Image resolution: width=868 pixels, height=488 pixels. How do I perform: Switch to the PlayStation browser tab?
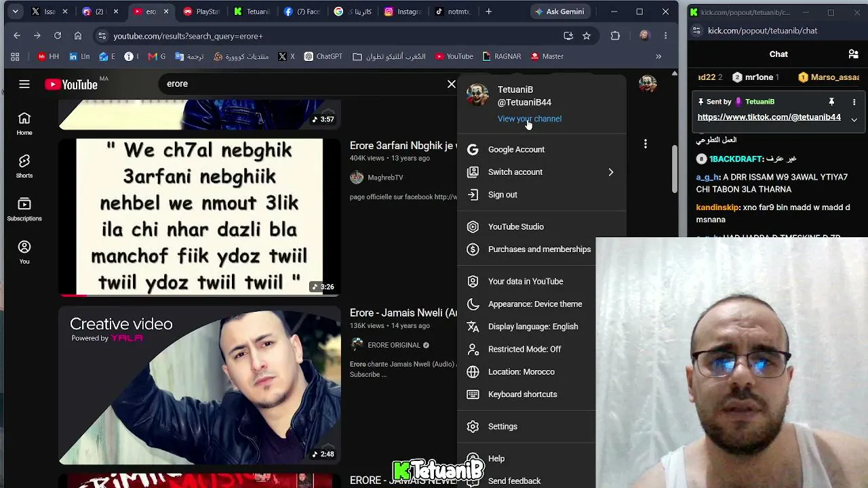point(202,12)
